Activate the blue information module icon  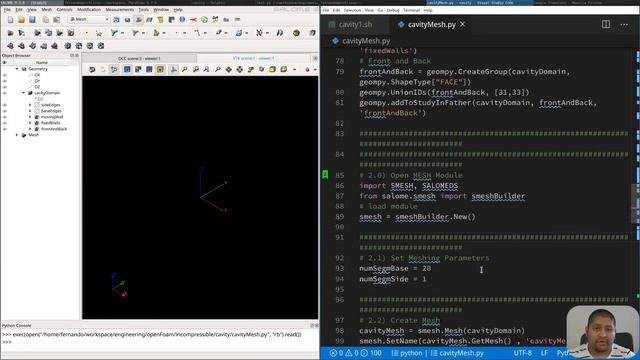click(182, 20)
